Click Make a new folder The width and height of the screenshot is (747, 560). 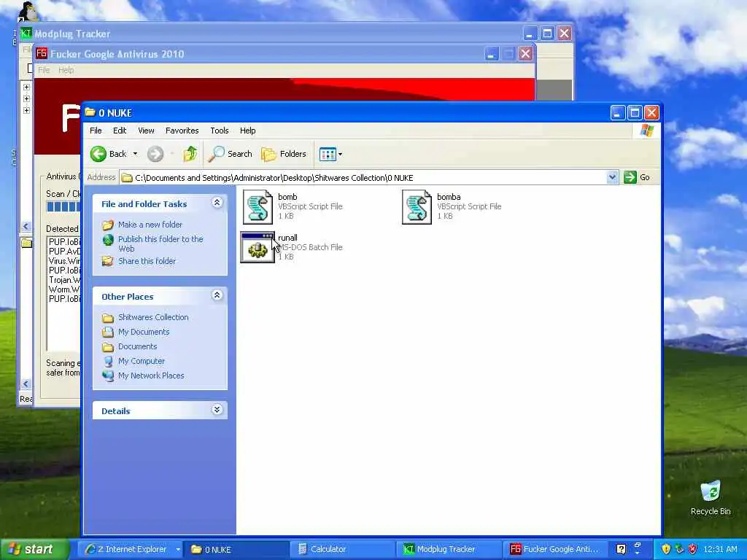tap(150, 225)
